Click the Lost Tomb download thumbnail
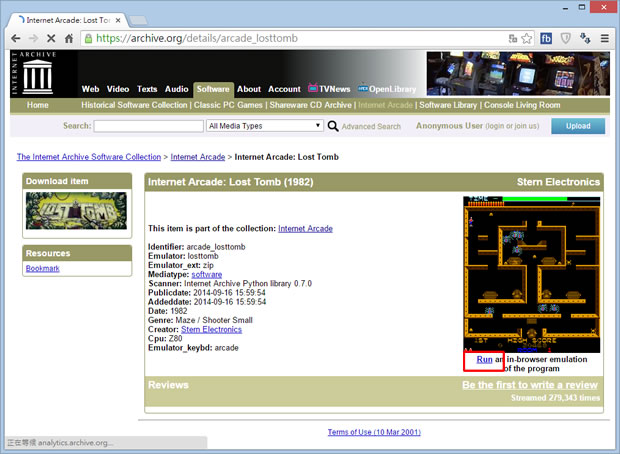620x454 pixels. (76, 210)
